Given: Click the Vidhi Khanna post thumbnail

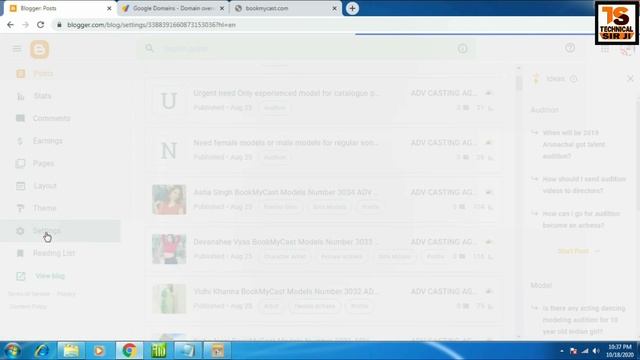Looking at the screenshot, I should tap(169, 299).
